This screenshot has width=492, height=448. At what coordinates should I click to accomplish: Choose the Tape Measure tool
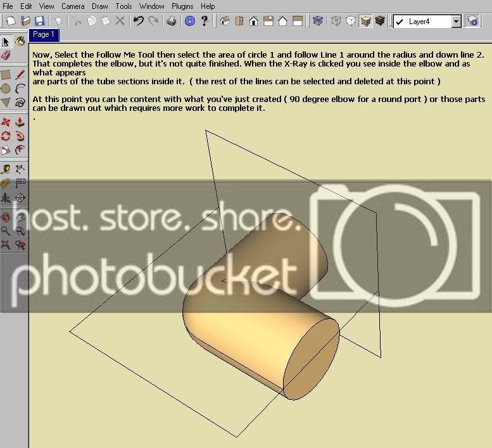coord(6,170)
